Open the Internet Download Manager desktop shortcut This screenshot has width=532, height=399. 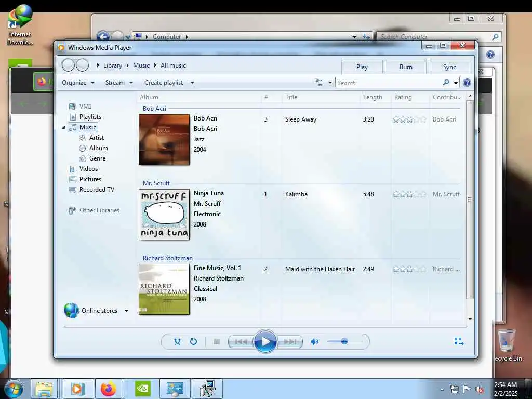20,24
